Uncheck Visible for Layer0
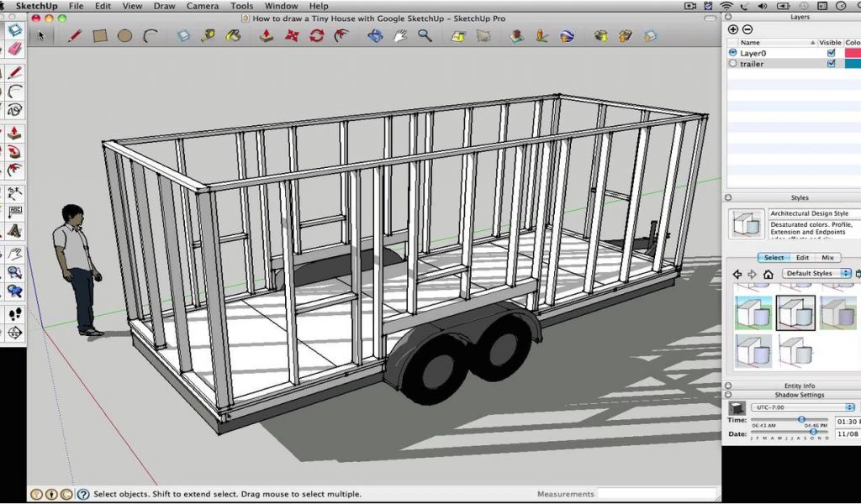The image size is (861, 504). tap(831, 53)
